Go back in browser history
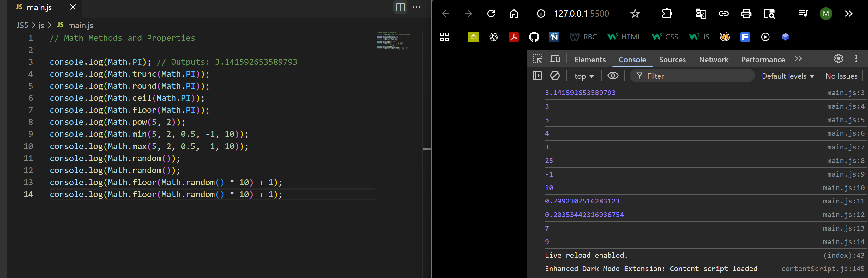 point(445,14)
